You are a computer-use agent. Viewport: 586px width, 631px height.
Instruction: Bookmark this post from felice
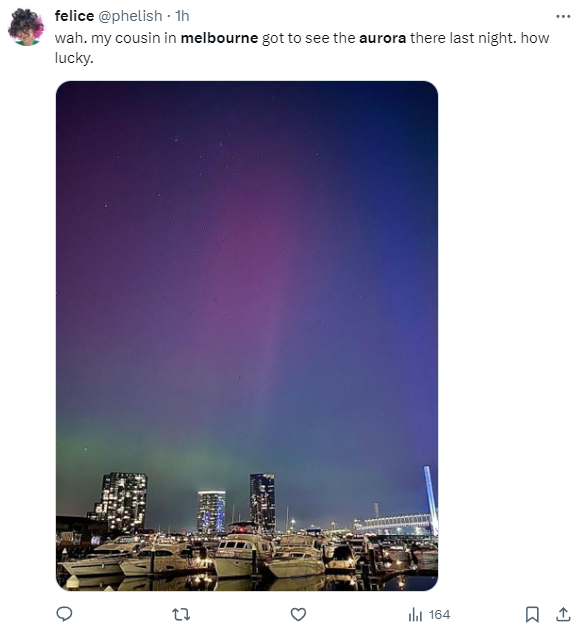532,615
